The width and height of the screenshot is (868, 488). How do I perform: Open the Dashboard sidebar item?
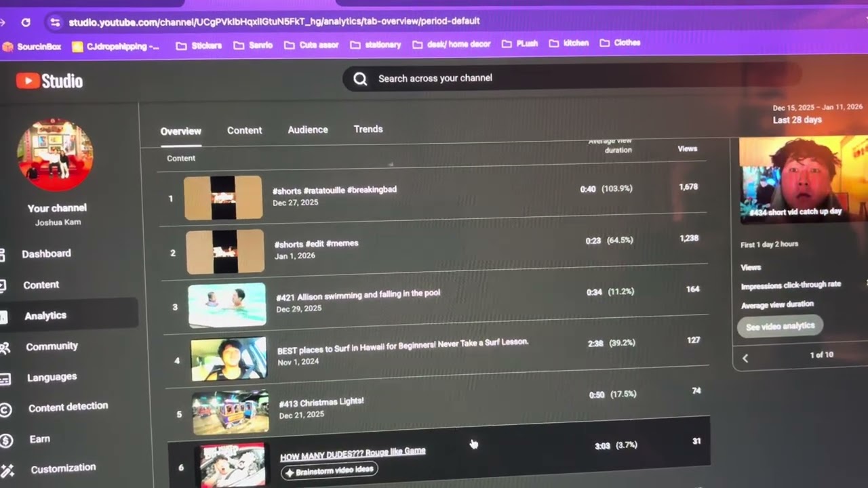[x=46, y=253]
